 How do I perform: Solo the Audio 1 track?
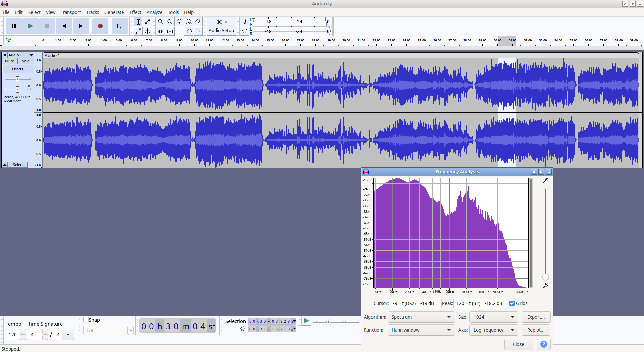click(x=26, y=61)
